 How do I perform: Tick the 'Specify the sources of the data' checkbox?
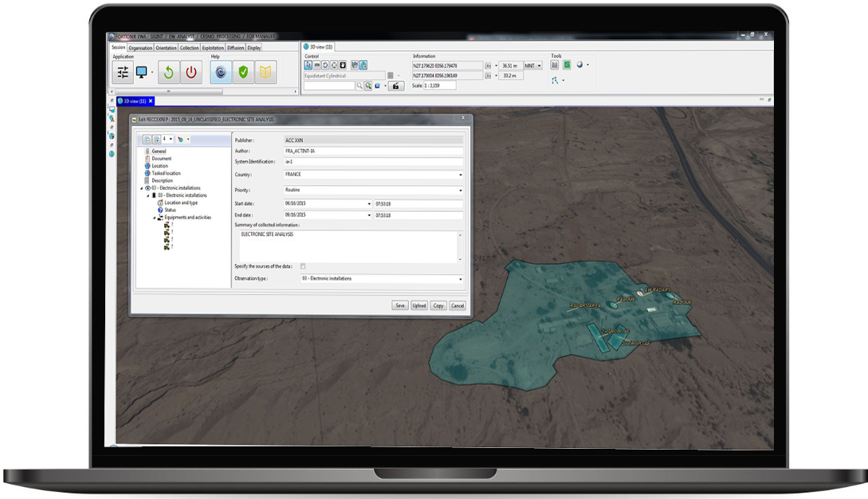[x=303, y=266]
